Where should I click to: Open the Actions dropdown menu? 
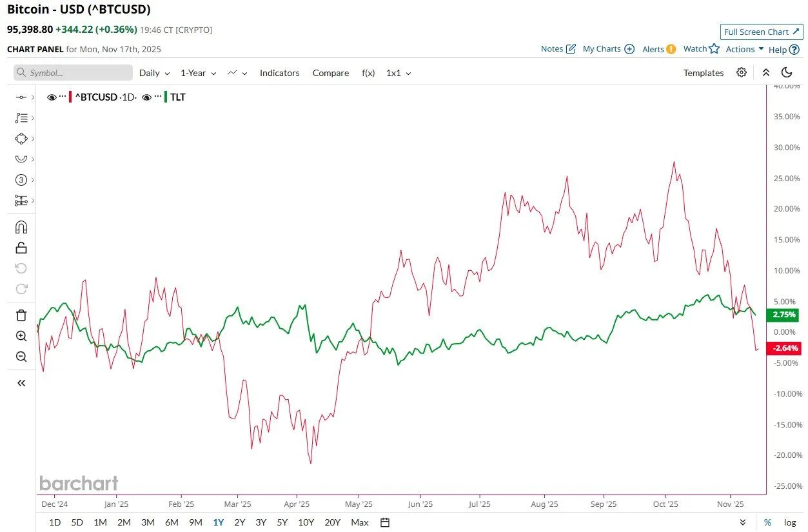coord(745,49)
